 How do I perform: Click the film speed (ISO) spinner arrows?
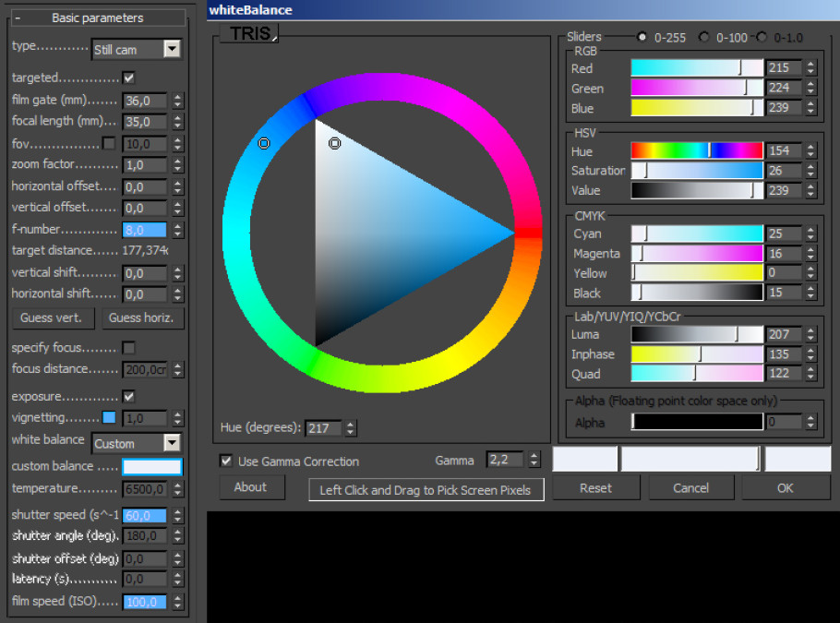(178, 602)
